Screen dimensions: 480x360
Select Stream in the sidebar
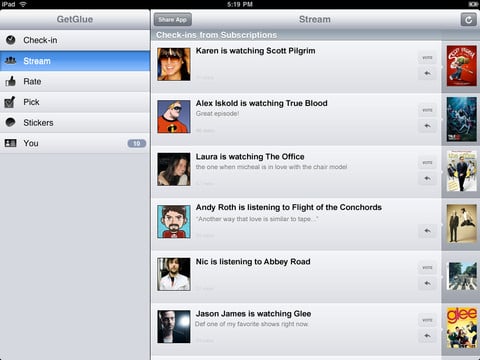pyautogui.click(x=75, y=61)
